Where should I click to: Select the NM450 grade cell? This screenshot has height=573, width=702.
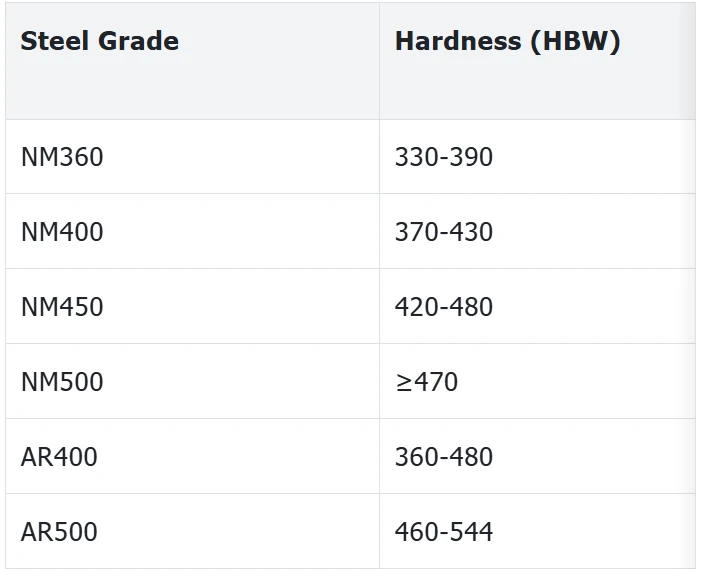point(193,307)
